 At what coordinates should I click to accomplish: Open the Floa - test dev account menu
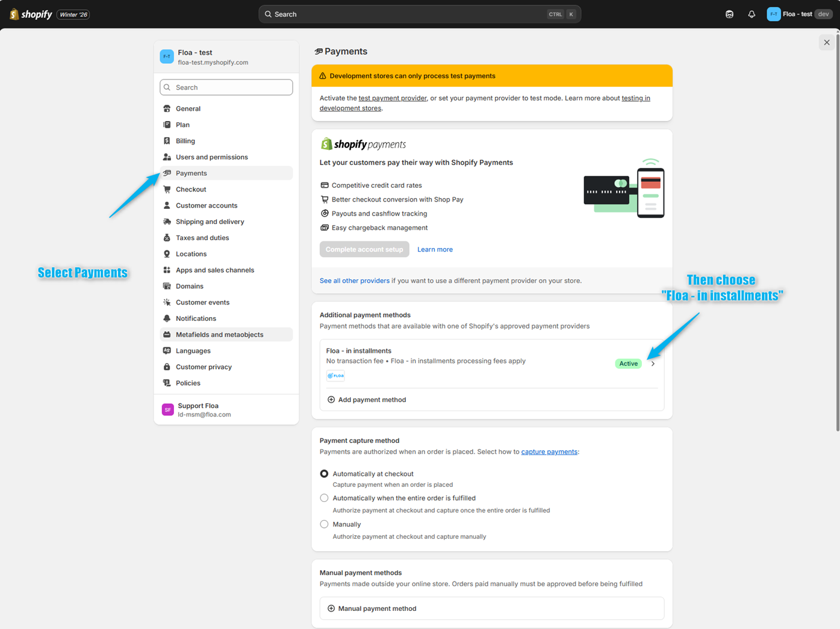(x=800, y=14)
